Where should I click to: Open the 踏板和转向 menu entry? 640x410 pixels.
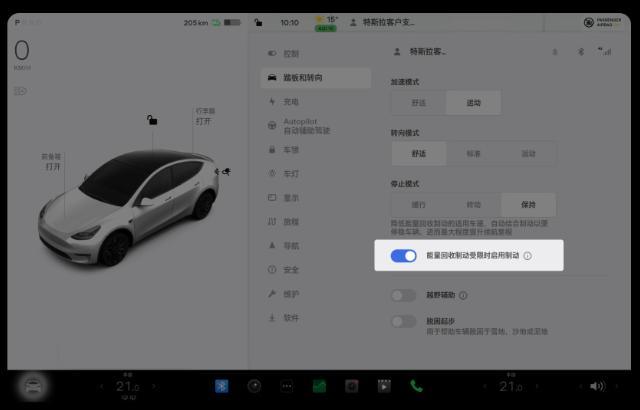point(316,78)
